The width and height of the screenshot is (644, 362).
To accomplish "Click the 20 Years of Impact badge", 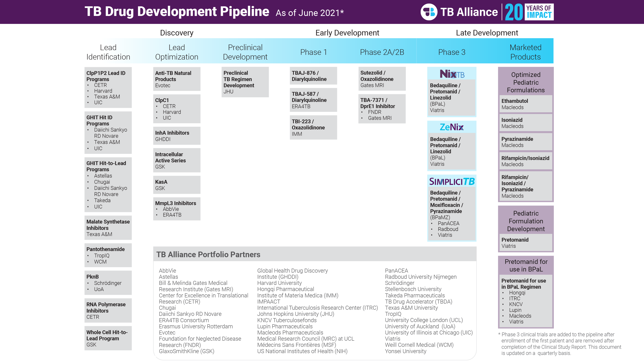I will (529, 12).
